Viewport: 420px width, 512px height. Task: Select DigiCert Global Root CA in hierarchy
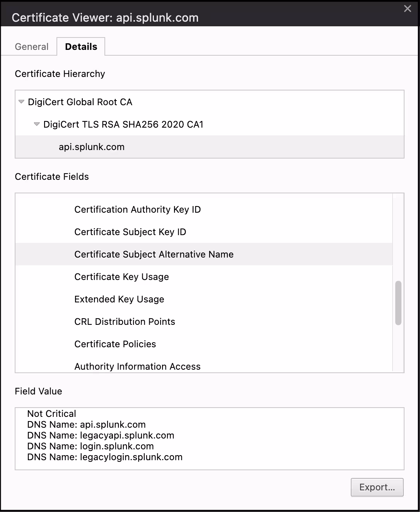80,102
